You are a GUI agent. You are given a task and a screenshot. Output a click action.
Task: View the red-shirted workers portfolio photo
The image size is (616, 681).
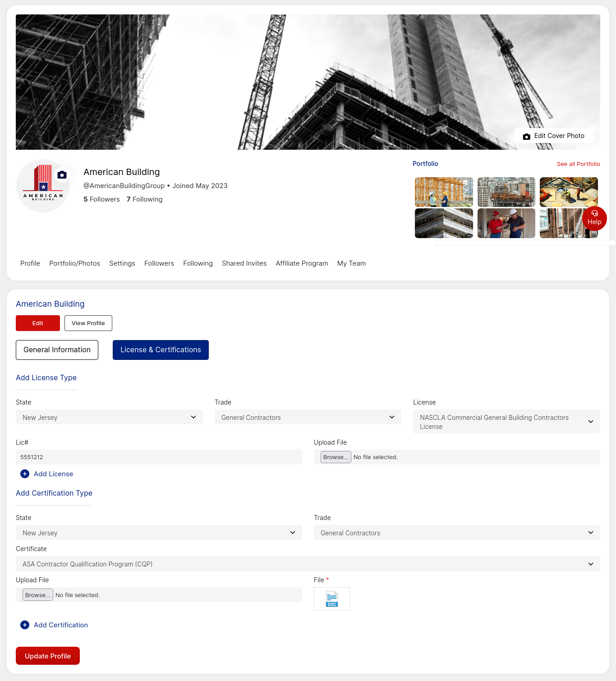click(506, 223)
